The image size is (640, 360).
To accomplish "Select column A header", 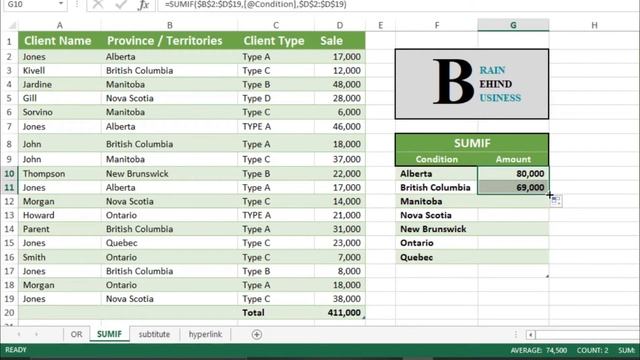I will click(60, 25).
